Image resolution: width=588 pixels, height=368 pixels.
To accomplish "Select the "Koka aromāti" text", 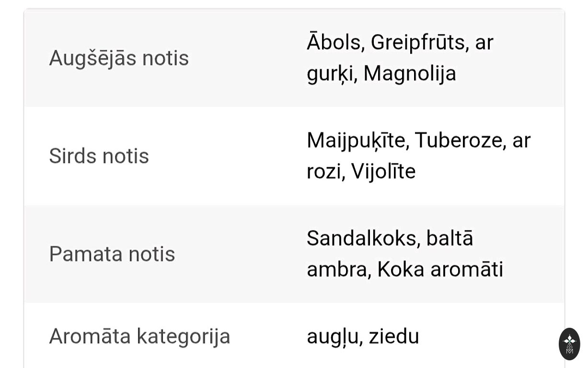I will pyautogui.click(x=440, y=270).
